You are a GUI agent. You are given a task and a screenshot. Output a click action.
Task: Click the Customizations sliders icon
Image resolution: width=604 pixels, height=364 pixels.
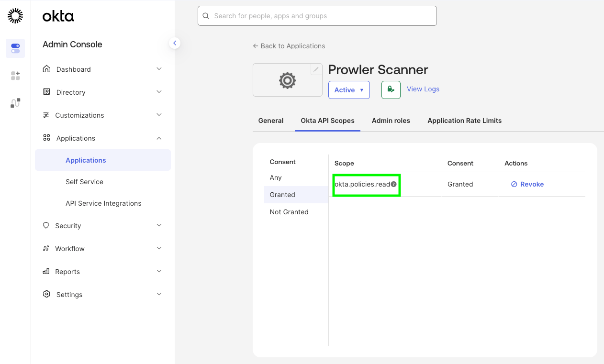coord(46,115)
